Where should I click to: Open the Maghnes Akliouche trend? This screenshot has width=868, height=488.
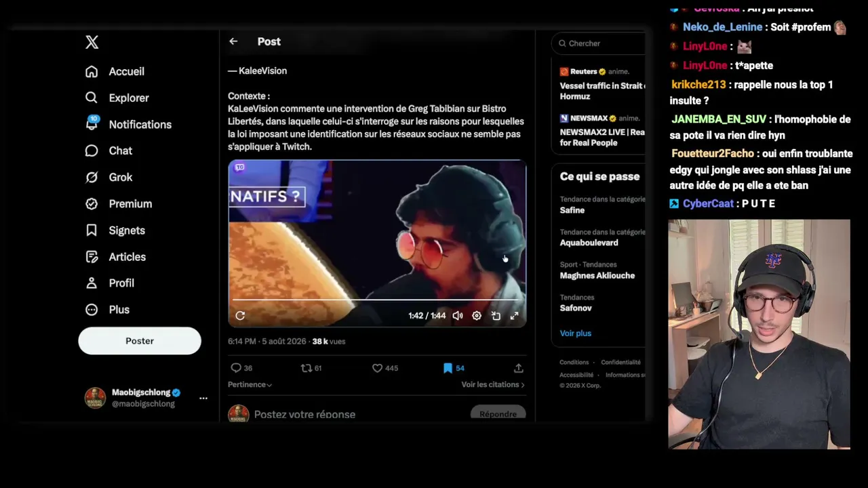point(597,270)
